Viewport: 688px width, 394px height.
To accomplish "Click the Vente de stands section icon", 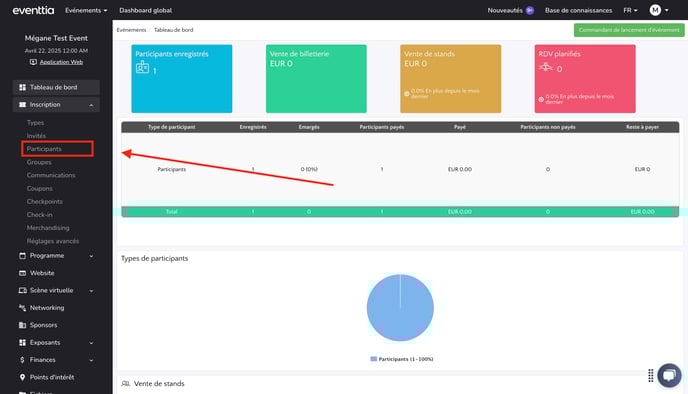I will pos(125,383).
